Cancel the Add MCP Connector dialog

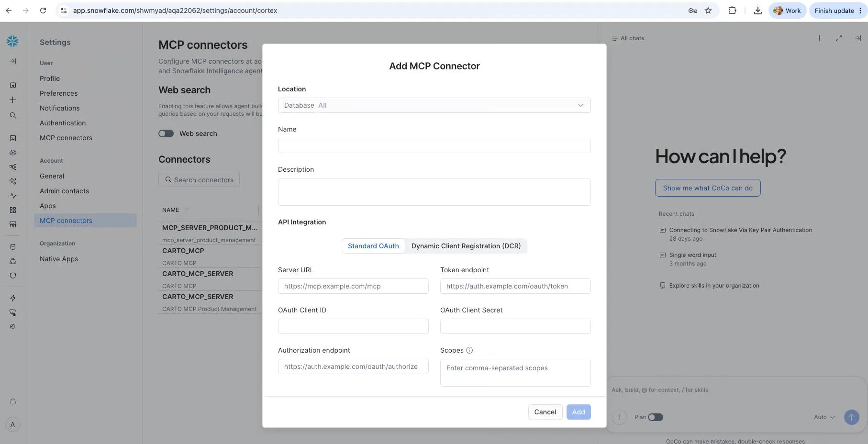(545, 412)
